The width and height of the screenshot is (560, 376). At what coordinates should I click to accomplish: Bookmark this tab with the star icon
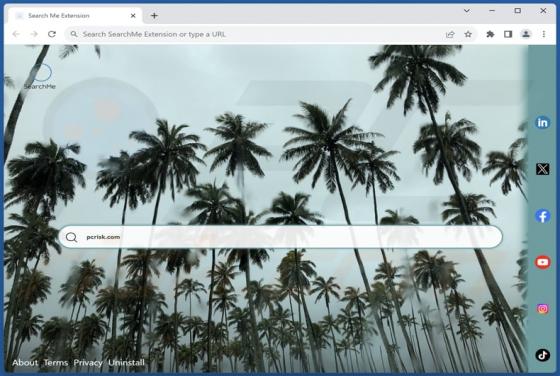tap(468, 34)
